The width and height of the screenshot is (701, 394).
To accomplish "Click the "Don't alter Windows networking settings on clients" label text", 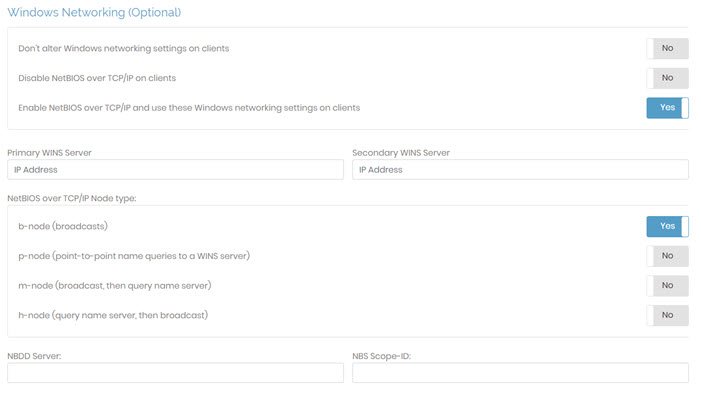I will pos(124,48).
